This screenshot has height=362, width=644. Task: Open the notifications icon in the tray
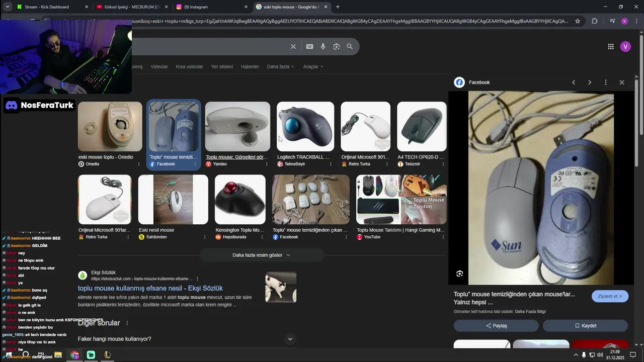click(x=633, y=355)
